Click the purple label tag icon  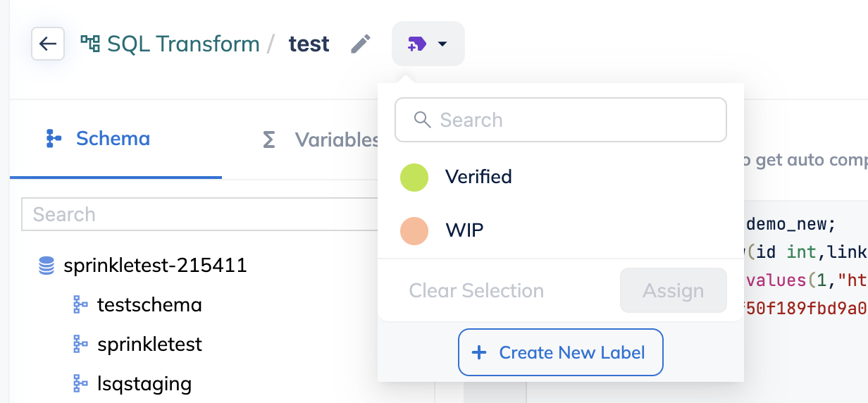click(416, 44)
